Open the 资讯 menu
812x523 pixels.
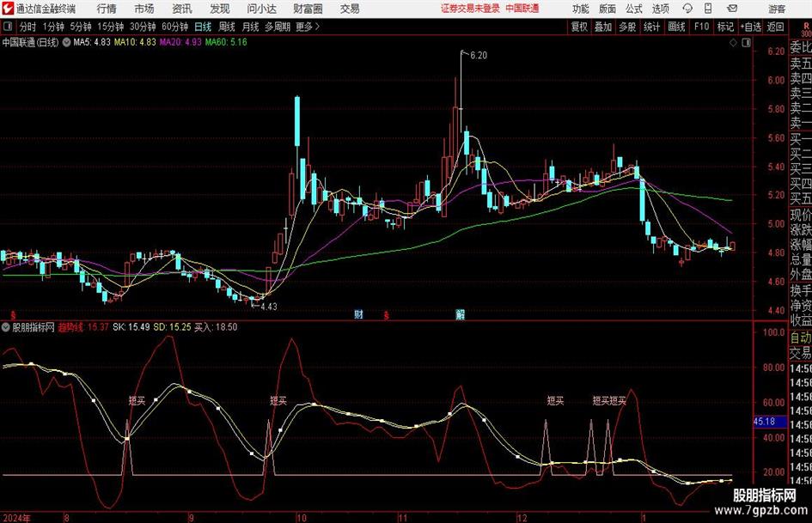tap(182, 9)
